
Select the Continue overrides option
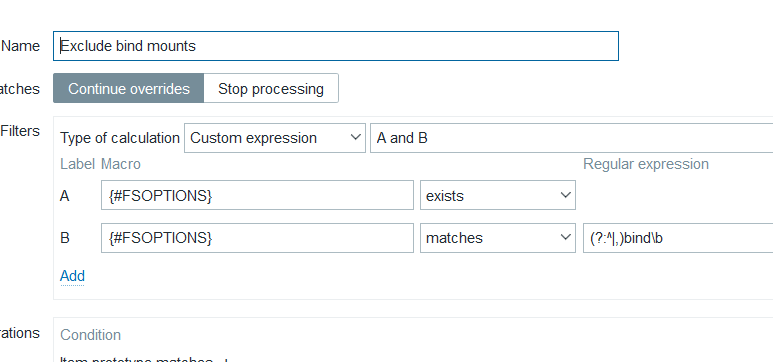129,88
